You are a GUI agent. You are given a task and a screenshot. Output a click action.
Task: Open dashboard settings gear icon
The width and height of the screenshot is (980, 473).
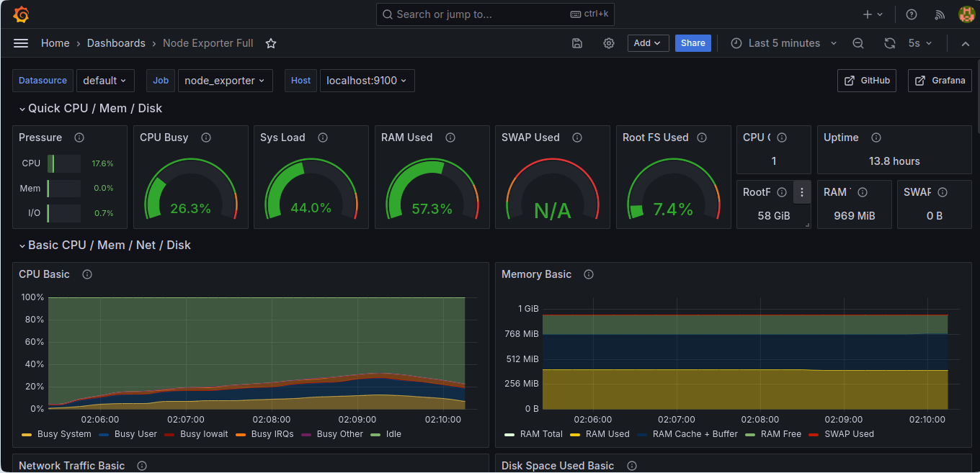(x=609, y=43)
